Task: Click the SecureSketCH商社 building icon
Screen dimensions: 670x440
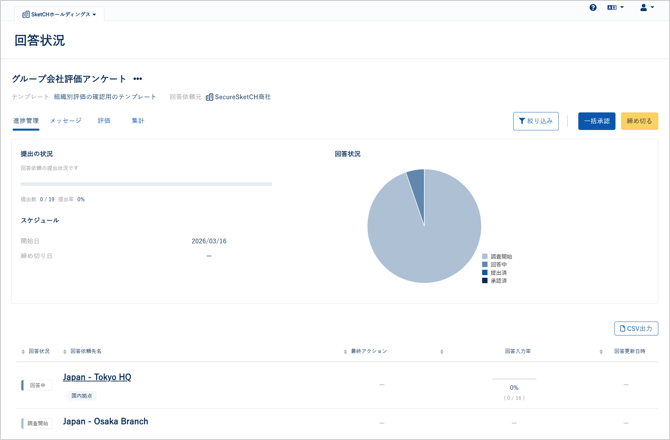Action: tap(209, 97)
